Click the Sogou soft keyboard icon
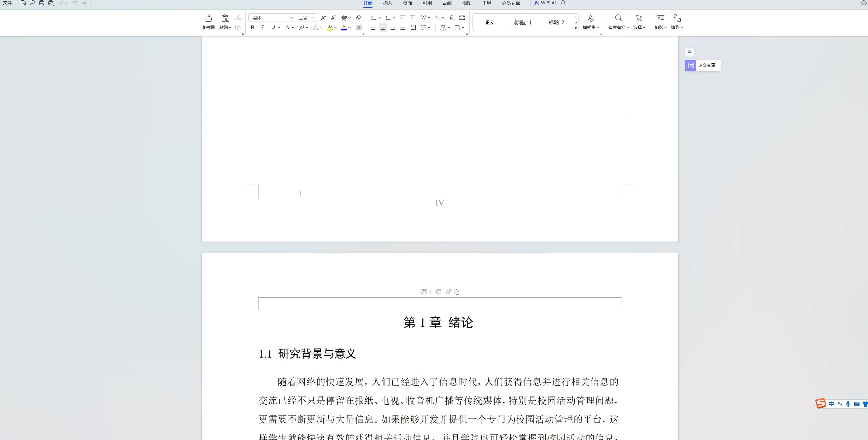This screenshot has height=440, width=868. click(x=857, y=404)
